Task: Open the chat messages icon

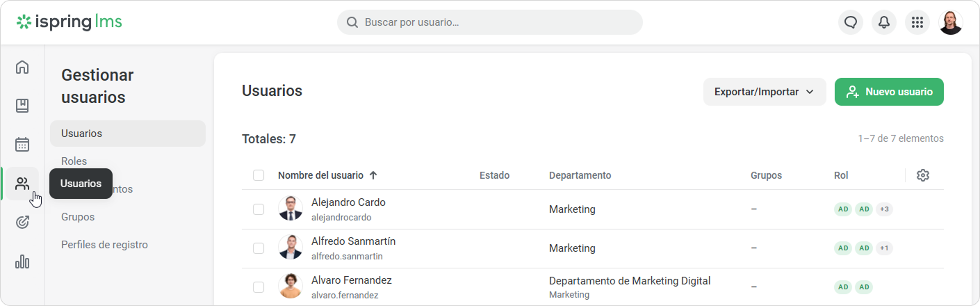Action: tap(850, 22)
